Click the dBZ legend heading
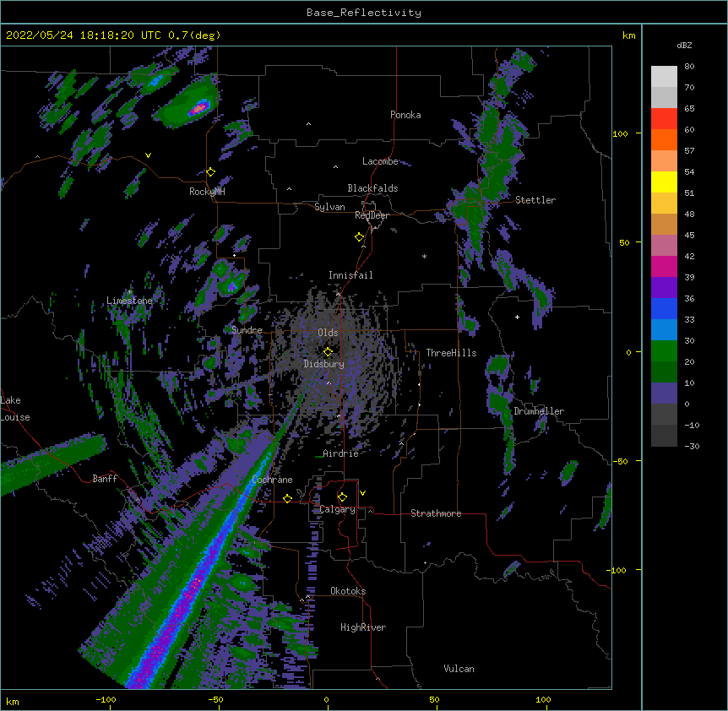This screenshot has height=711, width=728. [684, 46]
